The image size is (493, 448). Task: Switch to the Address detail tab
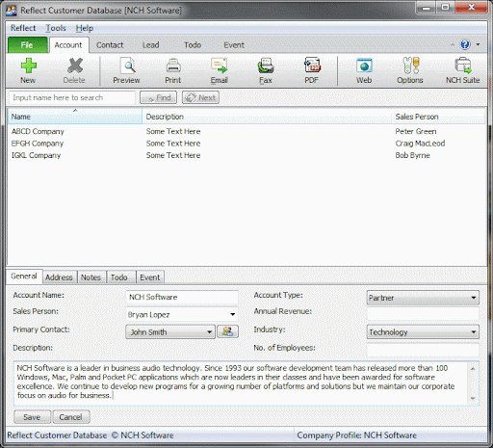[x=59, y=277]
